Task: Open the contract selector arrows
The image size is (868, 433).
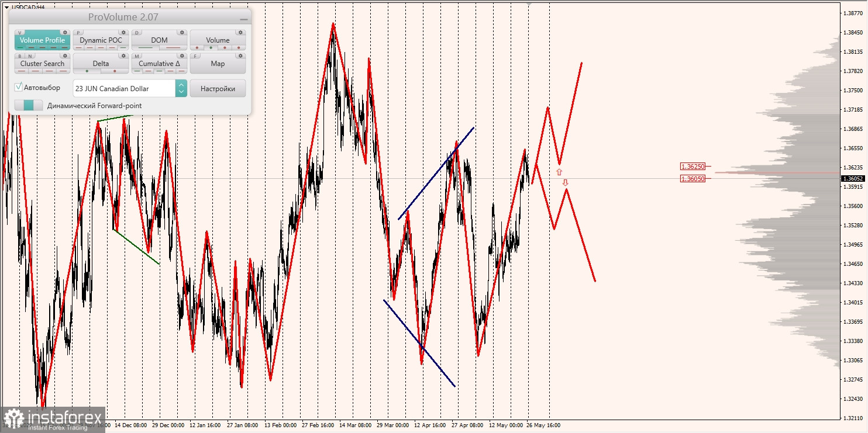Action: pyautogui.click(x=181, y=88)
